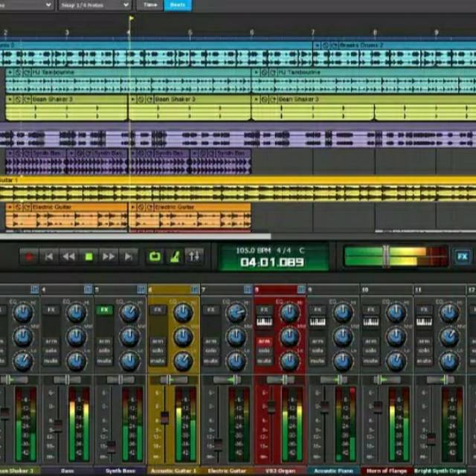Click the Fast Forward transport button

[109, 257]
